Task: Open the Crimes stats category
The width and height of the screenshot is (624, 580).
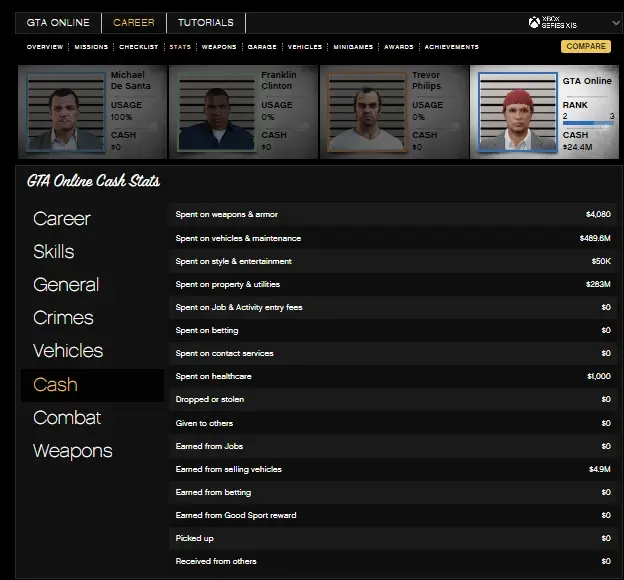Action: click(x=63, y=318)
